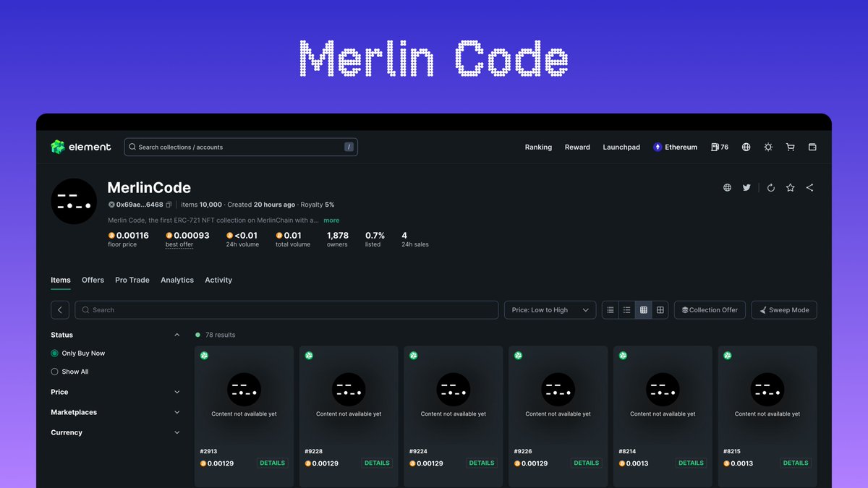Click the 0.7% listed stat

[x=375, y=239]
